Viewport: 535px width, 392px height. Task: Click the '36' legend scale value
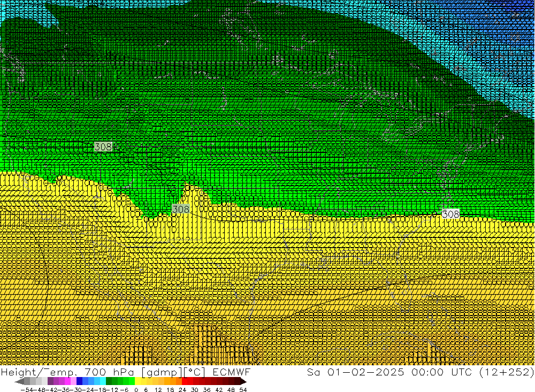tap(207, 390)
